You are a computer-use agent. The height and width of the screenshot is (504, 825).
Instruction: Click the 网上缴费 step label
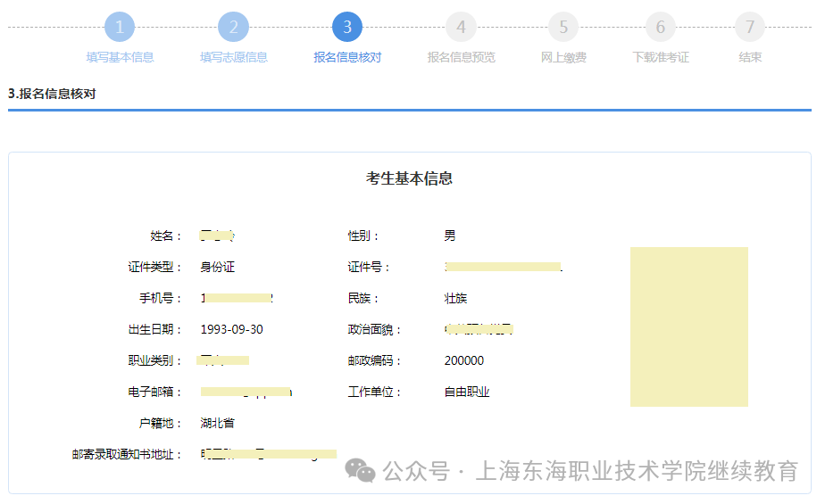pos(563,57)
